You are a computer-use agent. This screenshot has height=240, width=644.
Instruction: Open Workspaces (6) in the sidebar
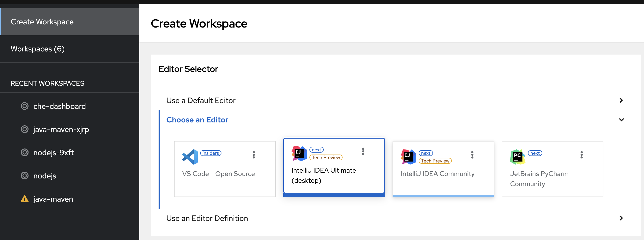37,49
